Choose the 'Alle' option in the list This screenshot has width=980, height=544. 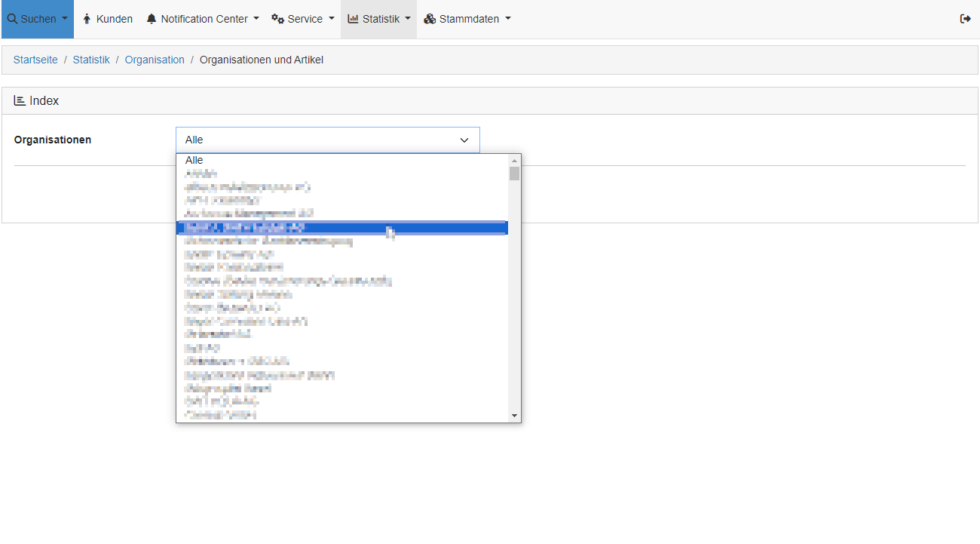[194, 160]
